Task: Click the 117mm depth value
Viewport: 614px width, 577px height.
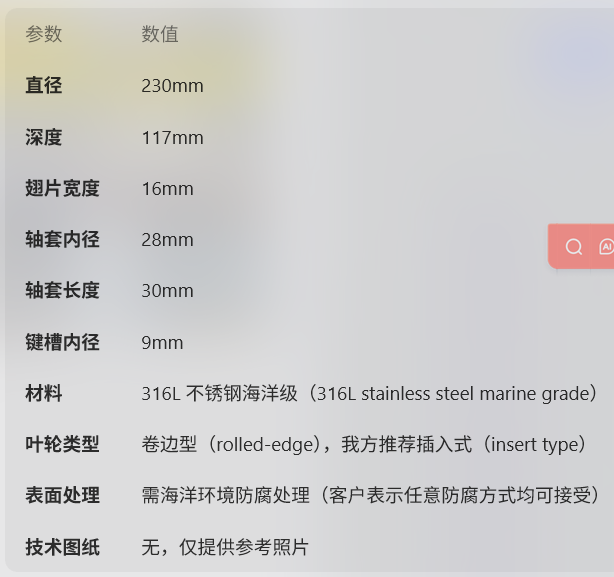Action: (172, 138)
